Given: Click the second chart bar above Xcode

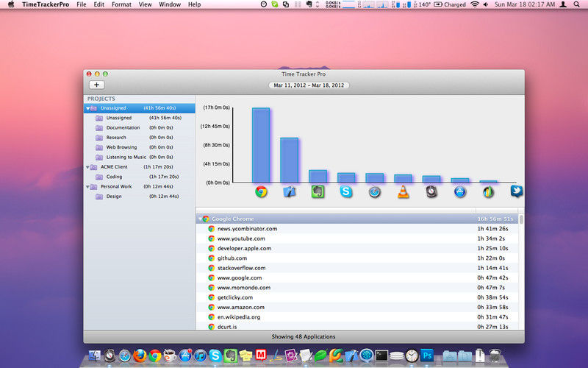Looking at the screenshot, I should (290, 160).
